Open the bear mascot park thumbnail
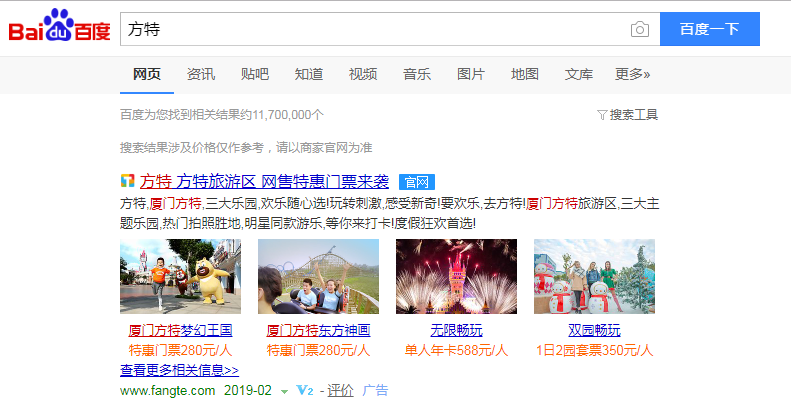Screen dimensions: 791x412 click(x=180, y=276)
